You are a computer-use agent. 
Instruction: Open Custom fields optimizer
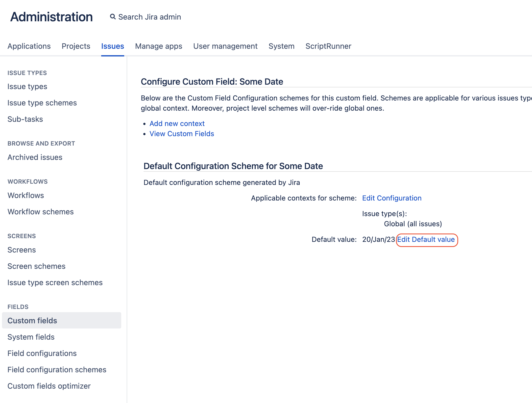tap(49, 386)
